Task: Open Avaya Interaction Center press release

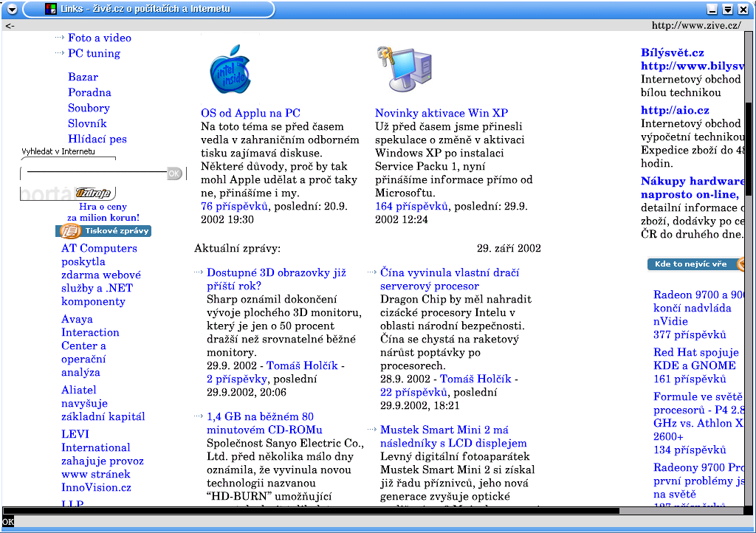Action: (x=90, y=345)
